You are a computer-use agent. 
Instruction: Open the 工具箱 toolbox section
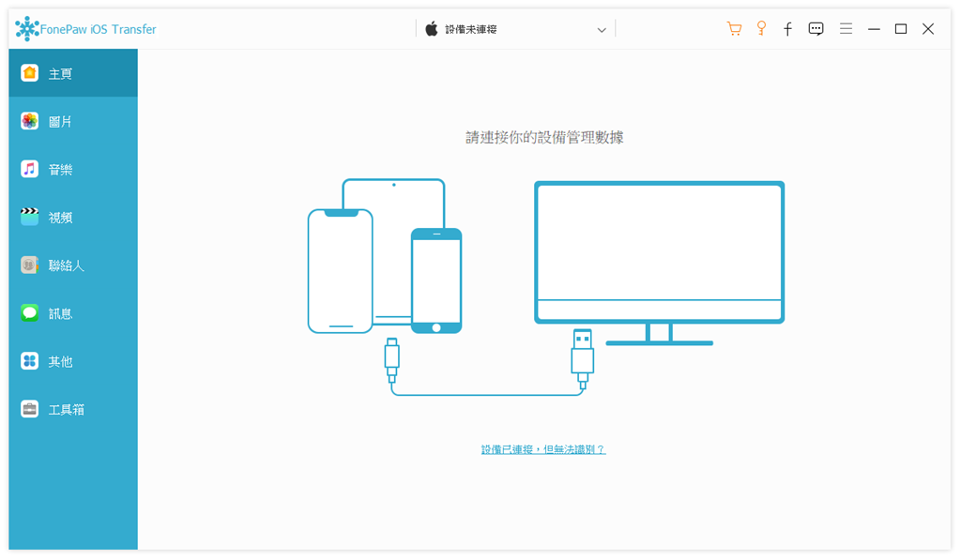click(x=73, y=409)
